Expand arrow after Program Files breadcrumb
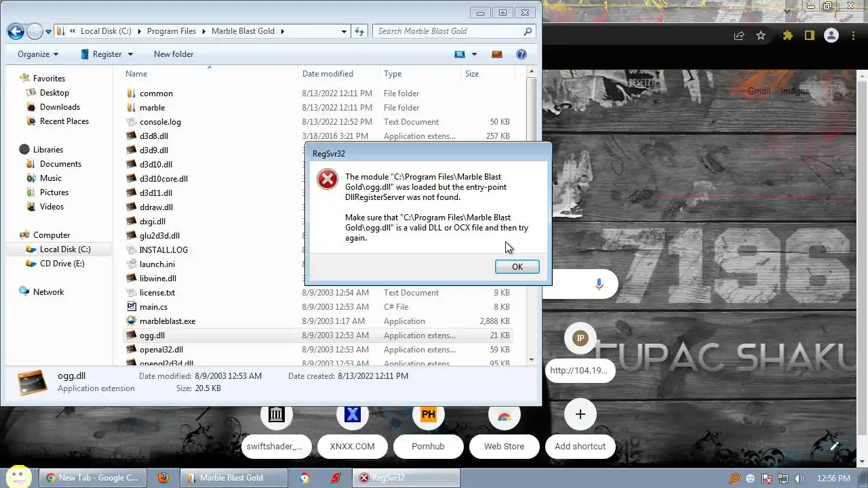 203,31
